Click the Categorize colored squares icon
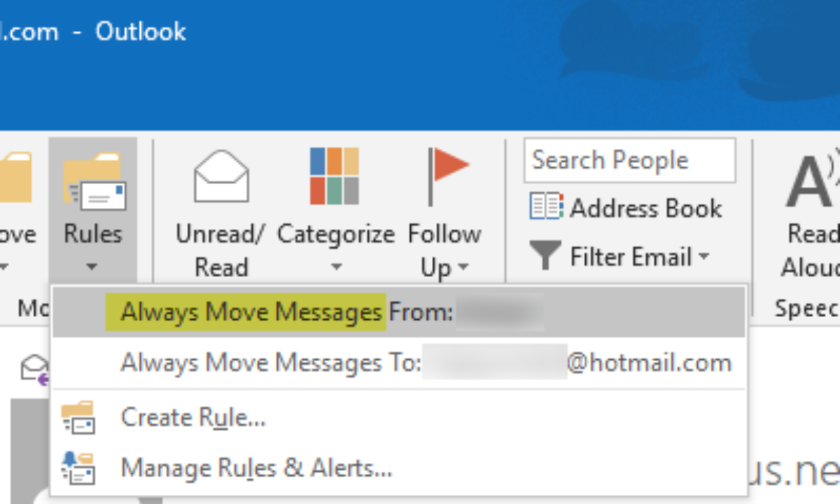The width and height of the screenshot is (840, 504). 335,175
